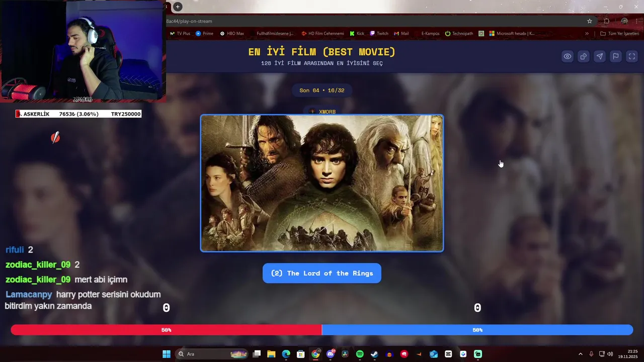The height and width of the screenshot is (362, 644).
Task: Open Tüm Yer İşaretleri folder
Action: click(619, 34)
